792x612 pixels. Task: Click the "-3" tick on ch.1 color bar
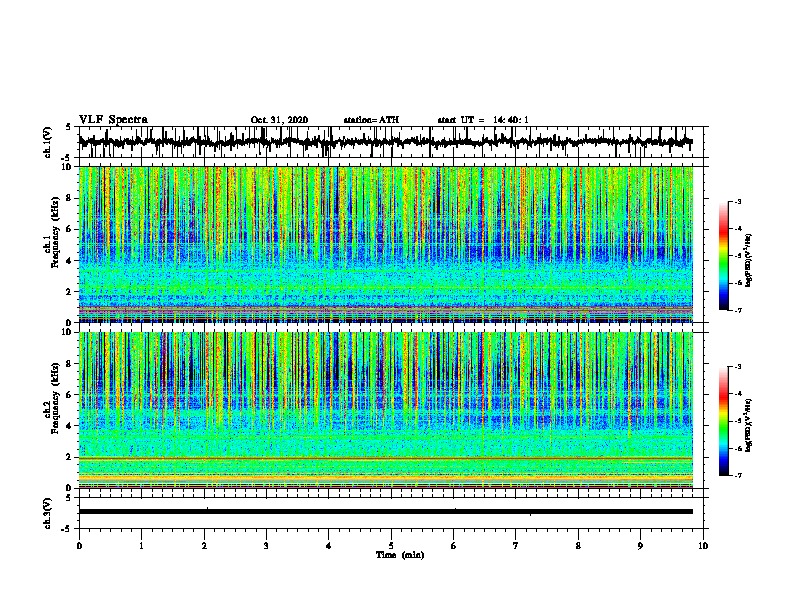(x=738, y=201)
